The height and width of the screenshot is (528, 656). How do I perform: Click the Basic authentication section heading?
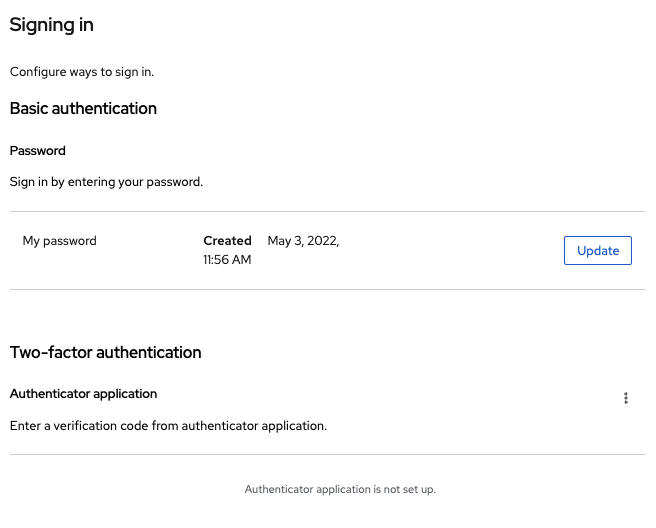[x=83, y=108]
